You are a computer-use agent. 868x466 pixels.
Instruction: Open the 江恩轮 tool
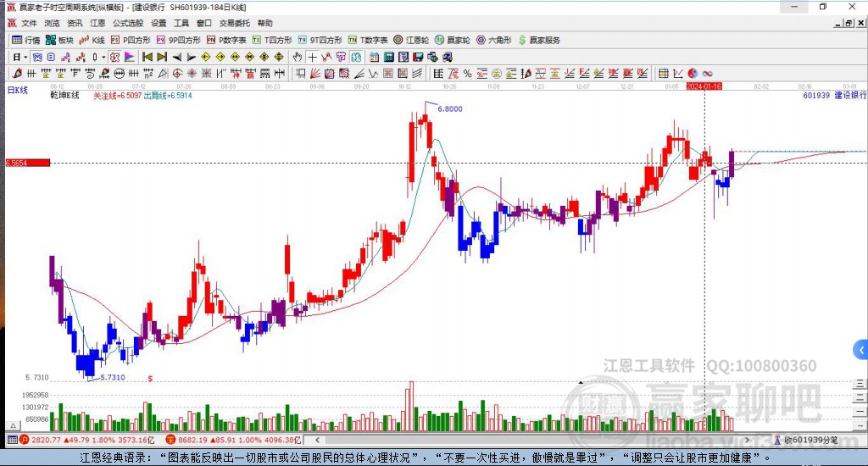411,40
